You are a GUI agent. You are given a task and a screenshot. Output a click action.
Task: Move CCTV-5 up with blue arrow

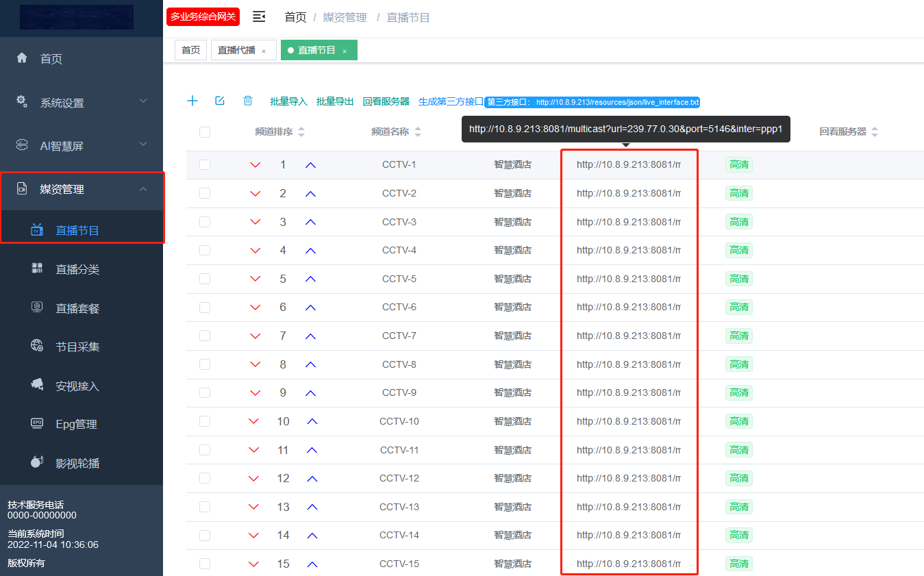tap(310, 279)
